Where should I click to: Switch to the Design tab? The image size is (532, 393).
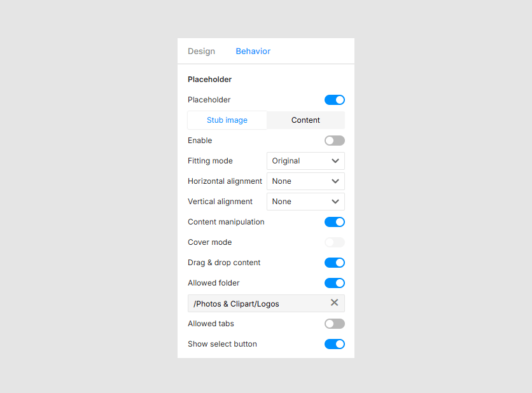(x=201, y=51)
